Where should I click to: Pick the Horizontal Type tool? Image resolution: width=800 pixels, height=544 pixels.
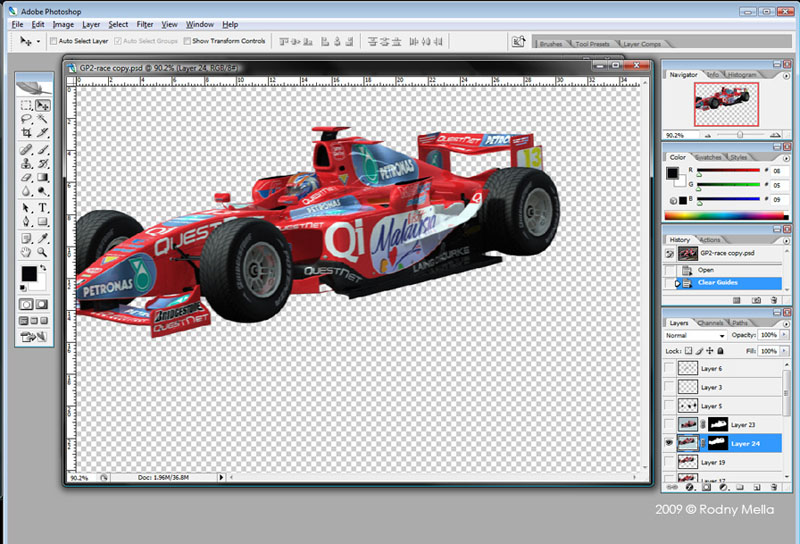(43, 208)
